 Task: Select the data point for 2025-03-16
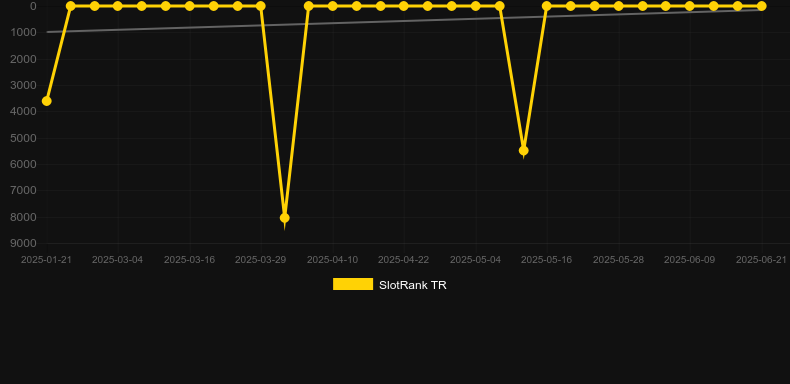coord(189,6)
